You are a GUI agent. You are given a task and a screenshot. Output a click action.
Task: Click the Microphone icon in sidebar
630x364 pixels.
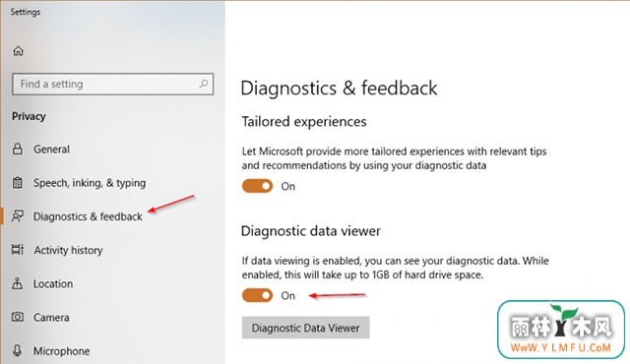coord(18,350)
